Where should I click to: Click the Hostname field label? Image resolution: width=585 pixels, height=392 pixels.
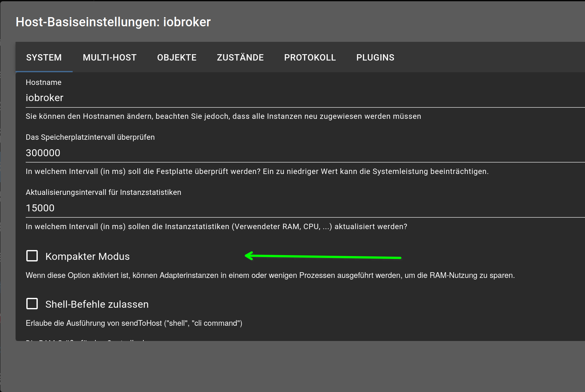(x=43, y=82)
